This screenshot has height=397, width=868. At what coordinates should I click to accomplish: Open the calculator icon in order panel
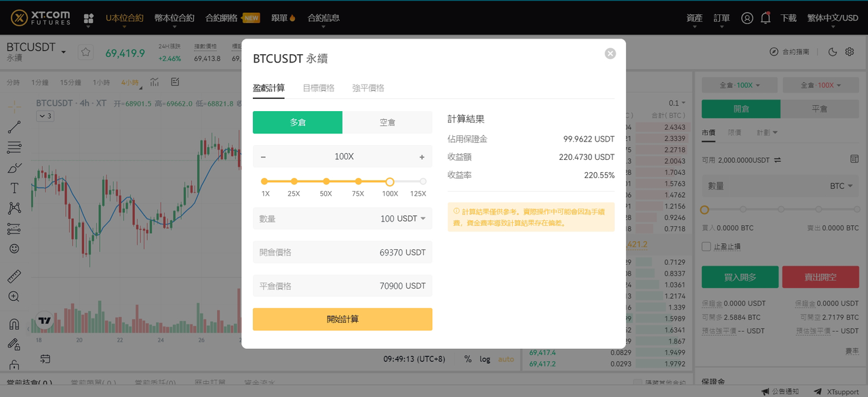pyautogui.click(x=854, y=159)
